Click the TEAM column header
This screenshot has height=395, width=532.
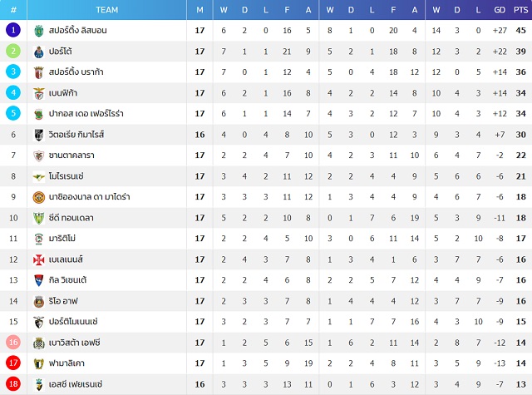point(107,10)
